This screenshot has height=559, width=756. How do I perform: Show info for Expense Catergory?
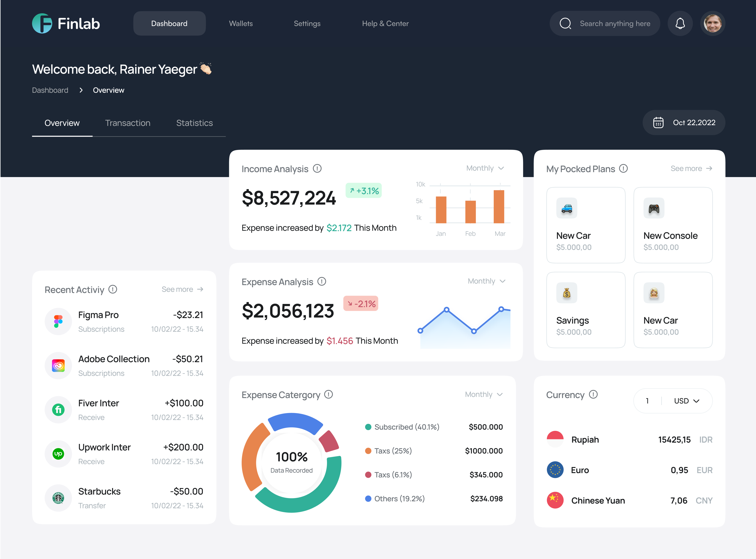[x=328, y=394]
